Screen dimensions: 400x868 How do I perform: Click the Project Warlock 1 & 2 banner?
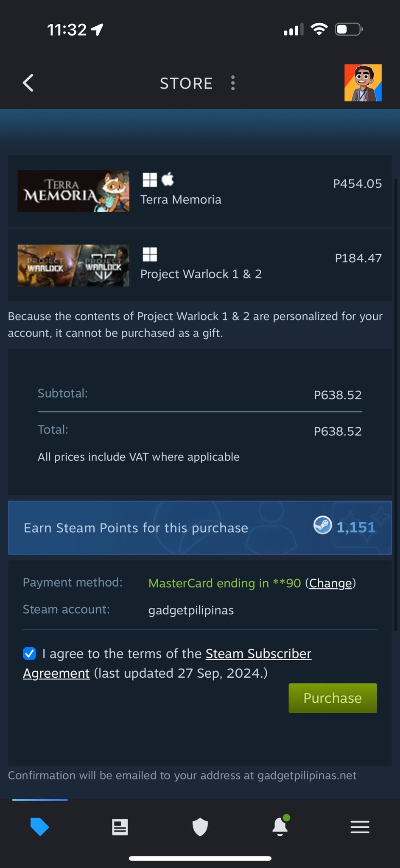[73, 265]
